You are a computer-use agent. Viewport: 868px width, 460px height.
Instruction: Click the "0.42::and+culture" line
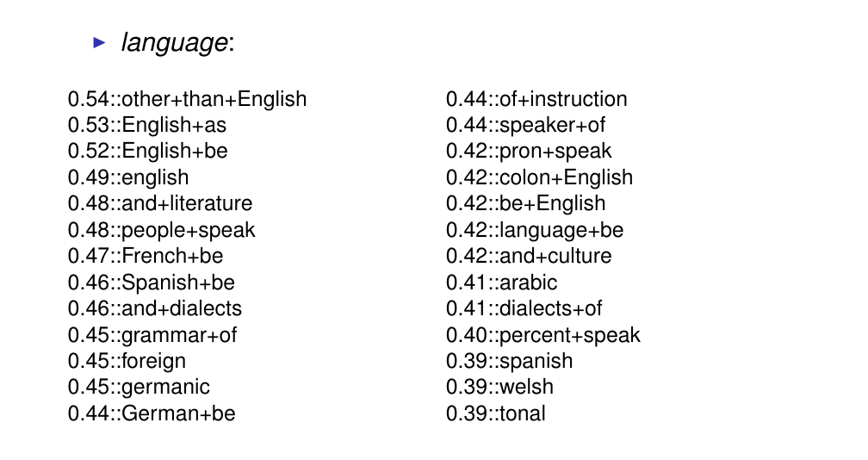point(529,256)
